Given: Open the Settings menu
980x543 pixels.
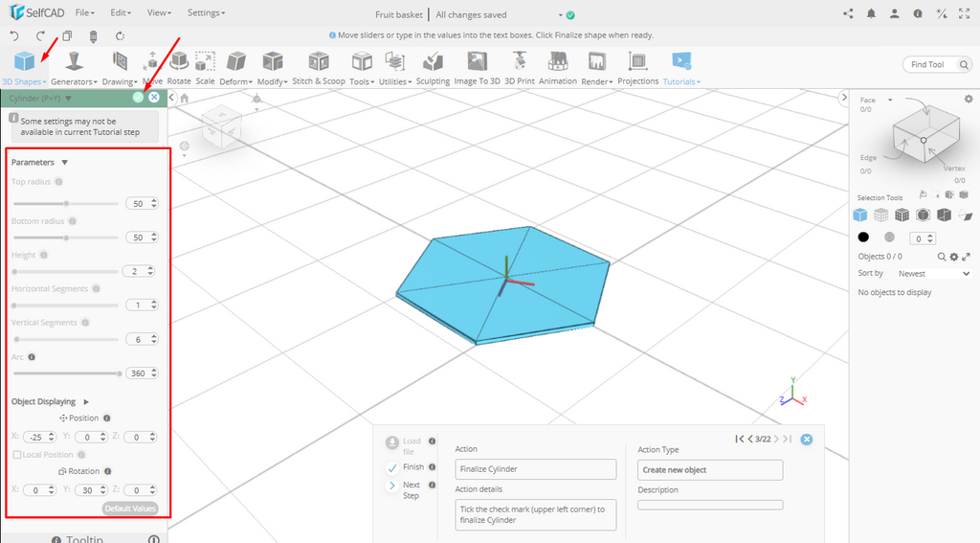Looking at the screenshot, I should click(206, 13).
